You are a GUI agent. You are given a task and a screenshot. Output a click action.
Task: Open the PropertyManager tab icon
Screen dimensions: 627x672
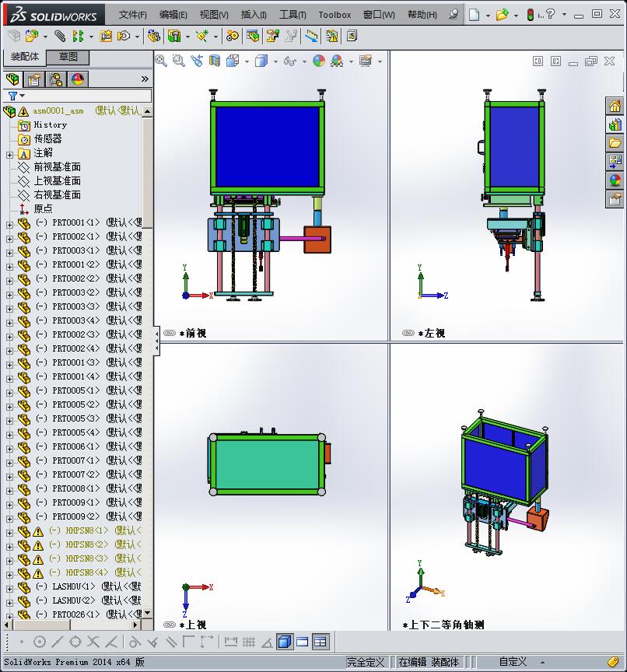(x=34, y=79)
